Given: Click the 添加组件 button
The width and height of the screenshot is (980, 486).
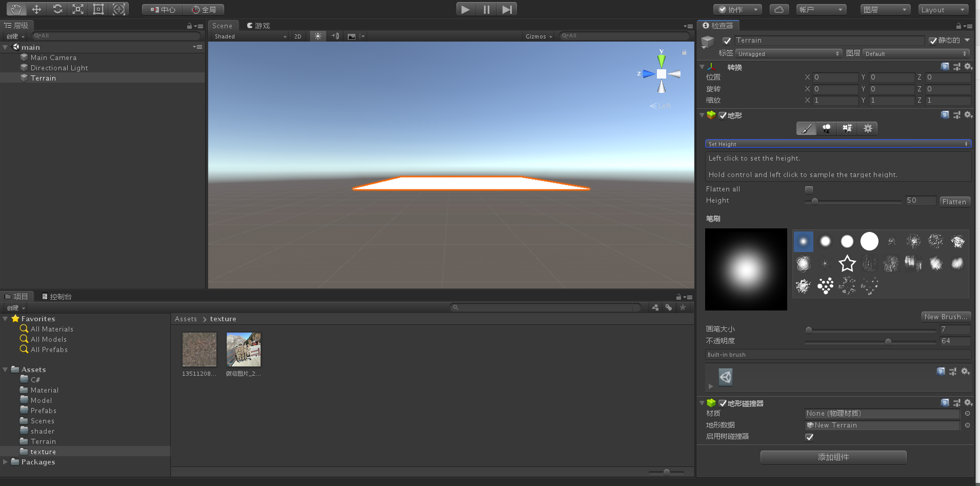Looking at the screenshot, I should click(832, 457).
